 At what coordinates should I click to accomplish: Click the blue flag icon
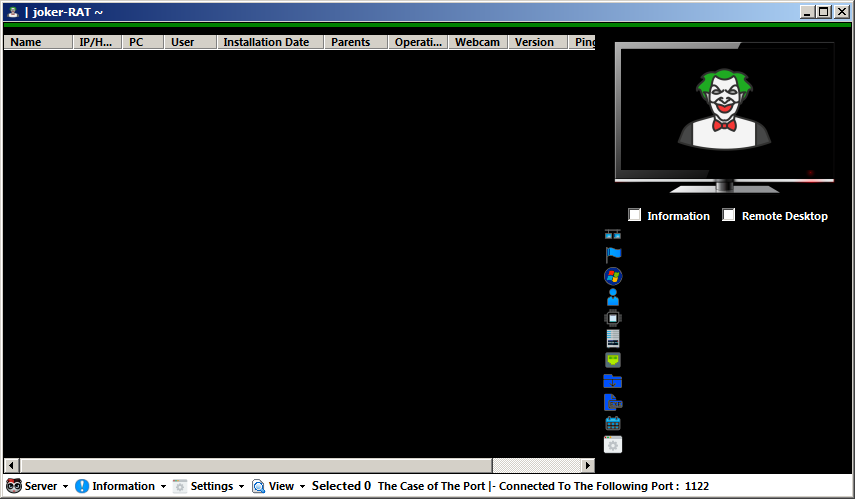613,255
